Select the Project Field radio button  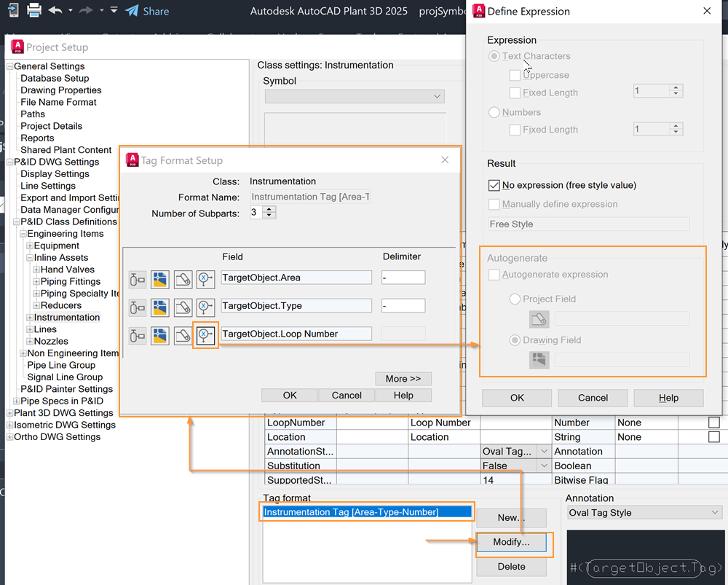[x=515, y=299]
